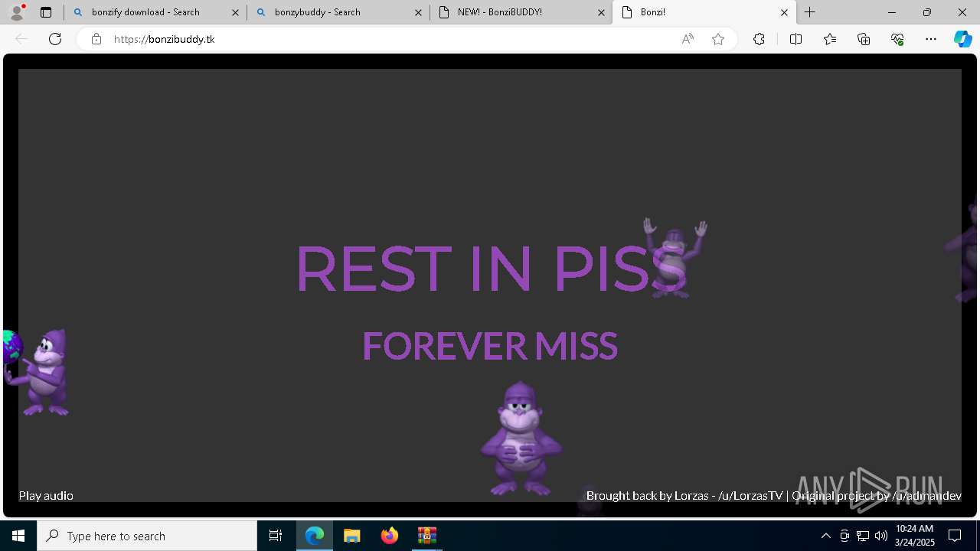Click the FOREVER MISS text
This screenshot has height=551, width=980.
pyautogui.click(x=490, y=346)
